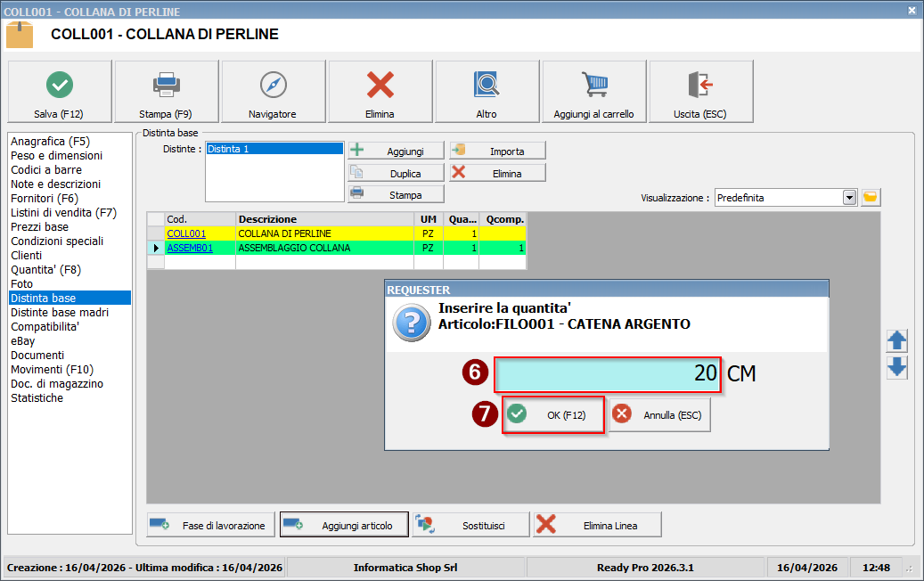Select Distinta 1 in the Distinte list
Viewport: 924px width, 581px height.
(x=228, y=149)
